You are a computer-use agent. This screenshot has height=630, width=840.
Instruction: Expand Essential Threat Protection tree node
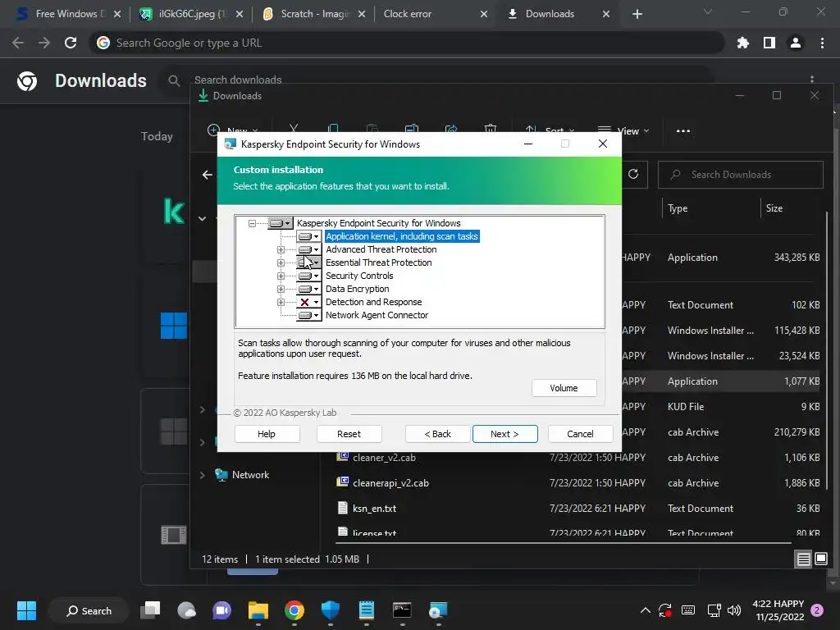pyautogui.click(x=281, y=262)
